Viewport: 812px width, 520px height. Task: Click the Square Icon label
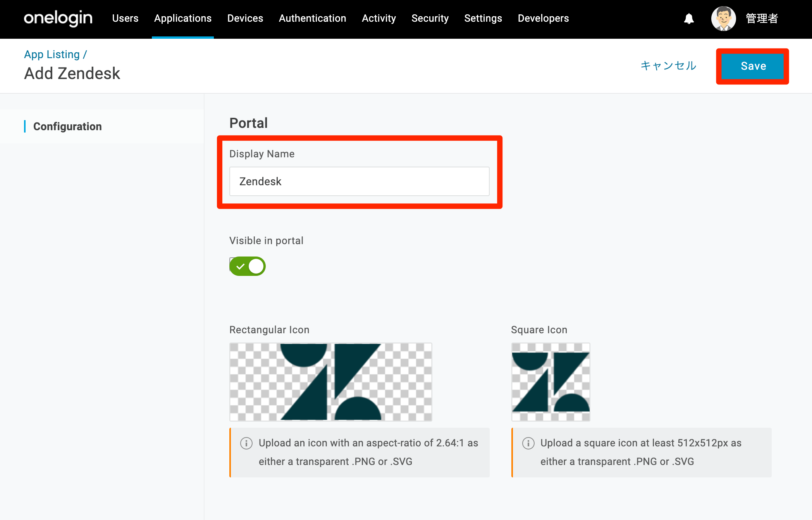tap(539, 330)
